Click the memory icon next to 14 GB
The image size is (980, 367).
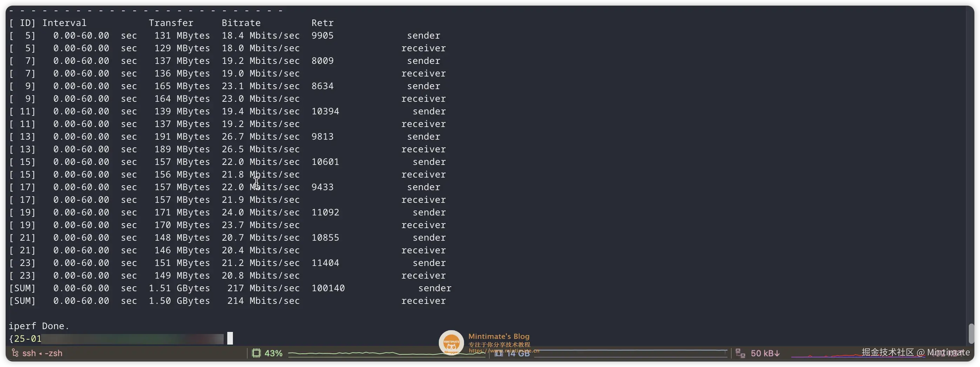click(x=498, y=353)
